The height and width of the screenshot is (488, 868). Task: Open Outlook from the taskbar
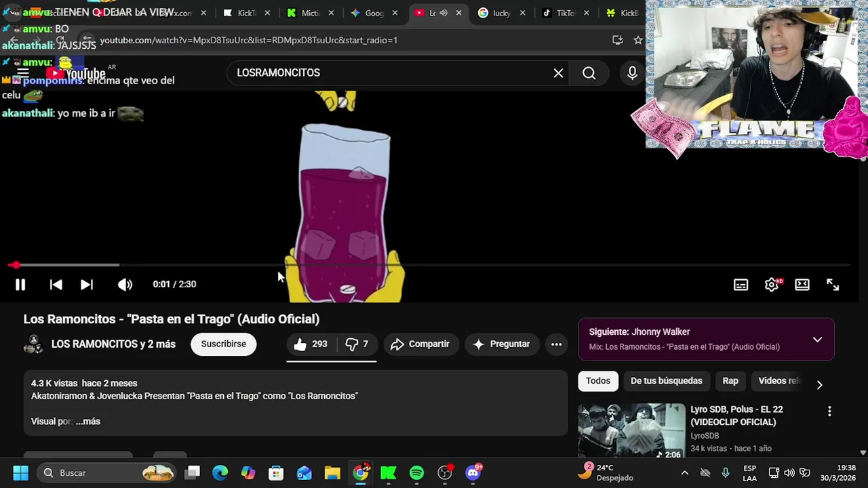(304, 473)
